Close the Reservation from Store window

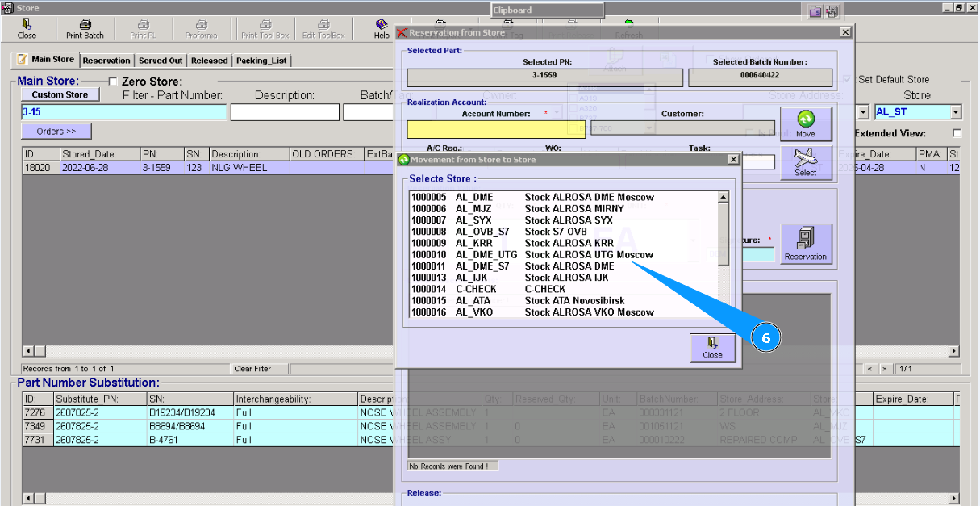[x=844, y=32]
